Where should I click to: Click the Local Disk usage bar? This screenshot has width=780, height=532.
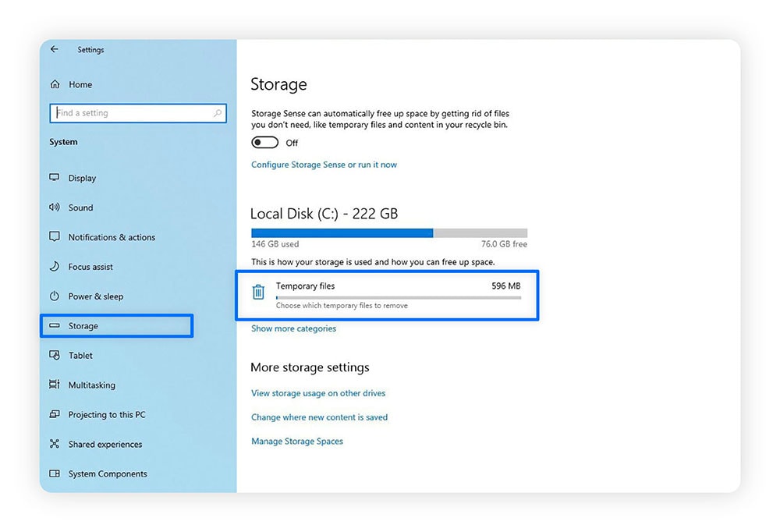(x=389, y=232)
